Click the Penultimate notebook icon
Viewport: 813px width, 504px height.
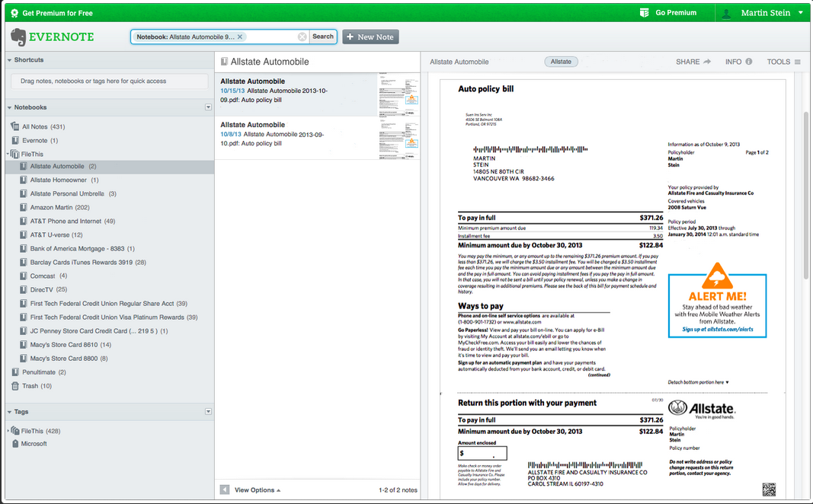point(15,372)
